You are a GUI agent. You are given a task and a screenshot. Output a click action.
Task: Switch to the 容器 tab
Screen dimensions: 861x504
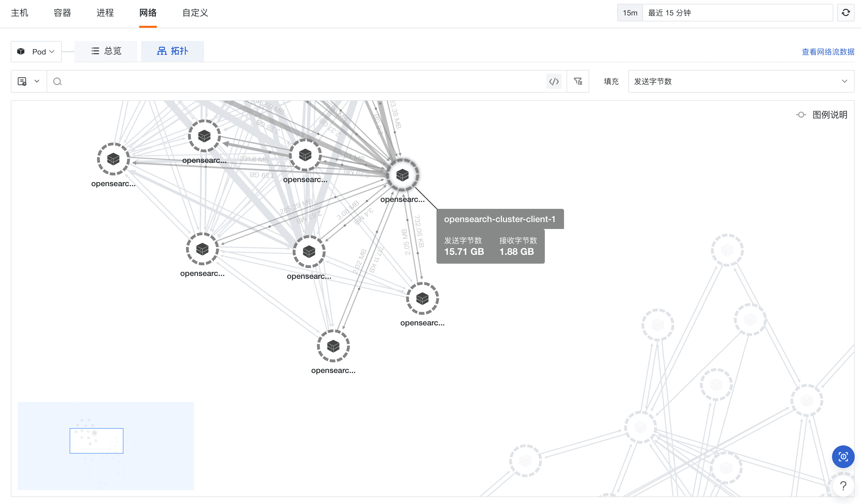62,13
